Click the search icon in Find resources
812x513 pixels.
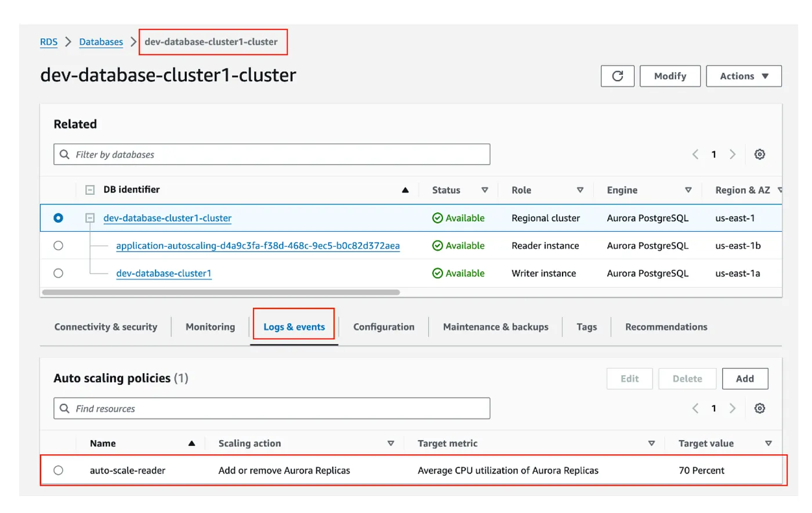tap(64, 409)
